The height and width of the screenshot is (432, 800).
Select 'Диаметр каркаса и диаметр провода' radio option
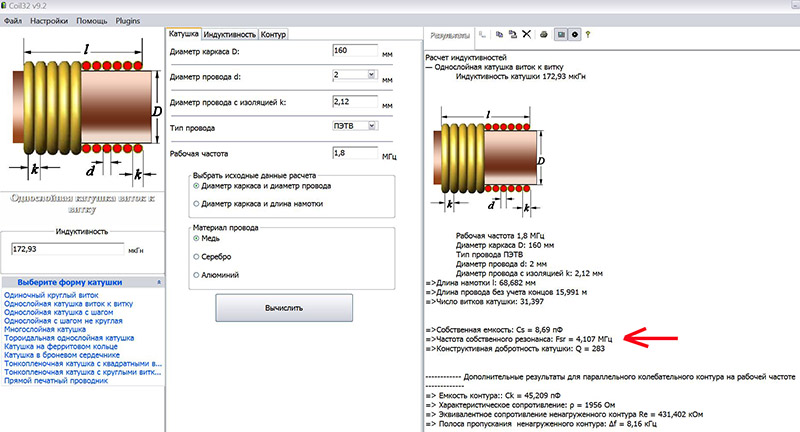pos(196,186)
